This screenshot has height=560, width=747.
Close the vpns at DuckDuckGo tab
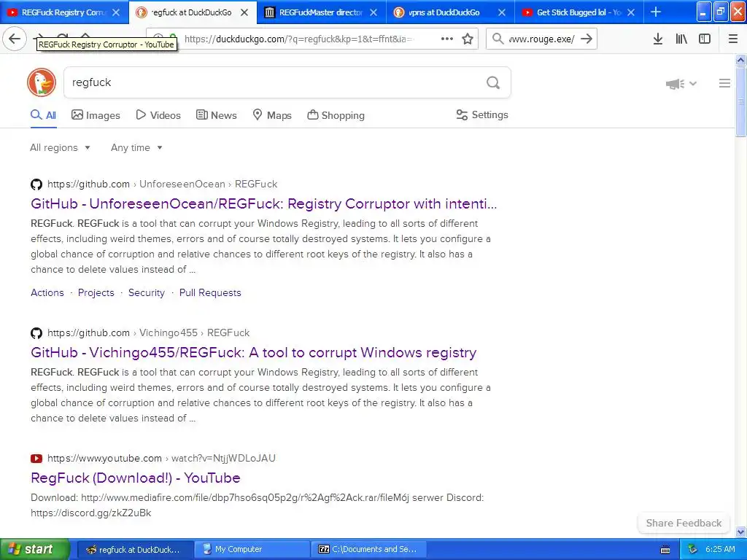502,12
